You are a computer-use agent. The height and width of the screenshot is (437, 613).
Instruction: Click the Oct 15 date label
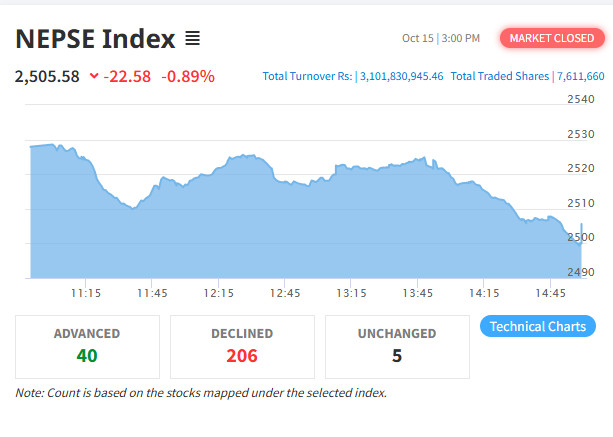(417, 38)
